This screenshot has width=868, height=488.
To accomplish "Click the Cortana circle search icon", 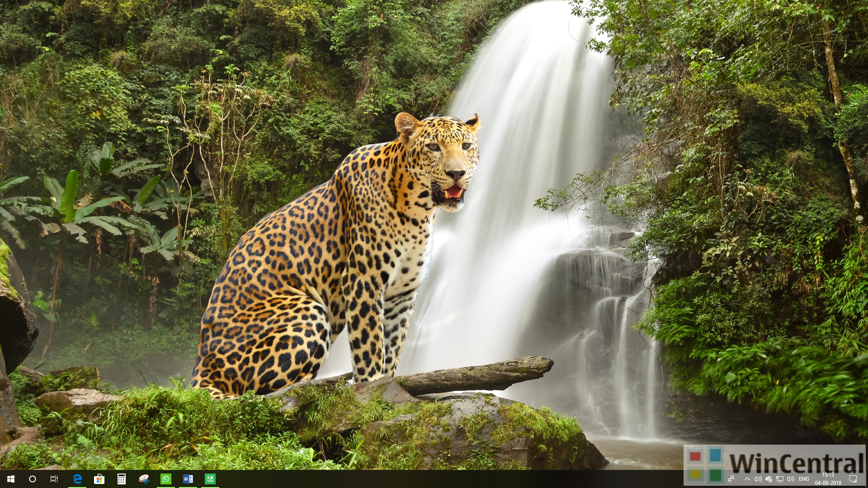I will (x=33, y=479).
